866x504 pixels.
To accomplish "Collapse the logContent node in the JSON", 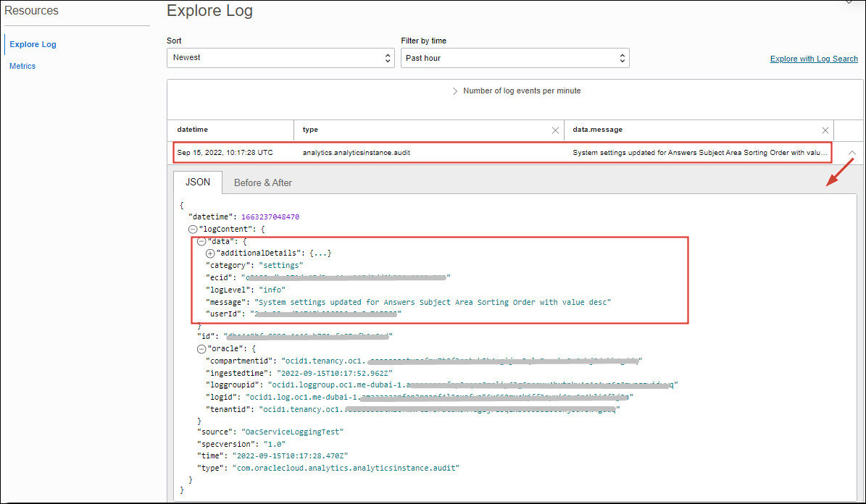I will pyautogui.click(x=191, y=229).
